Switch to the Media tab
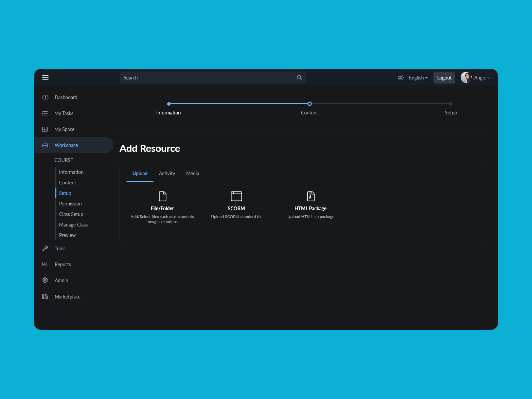 193,174
